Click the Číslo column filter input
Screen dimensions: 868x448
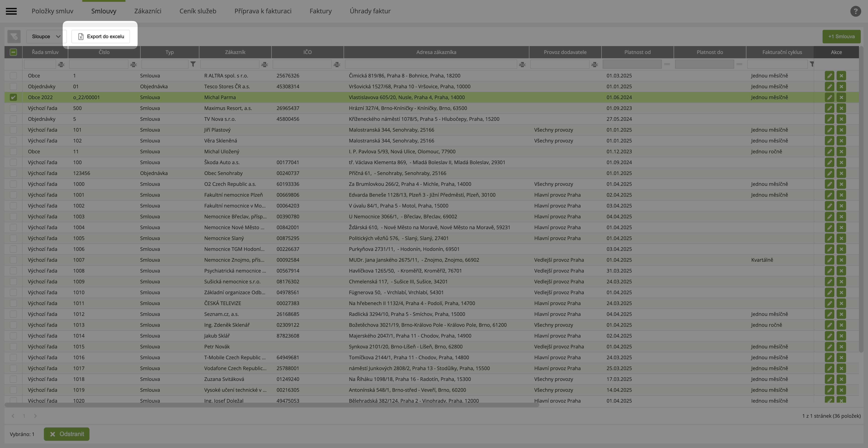click(x=98, y=64)
